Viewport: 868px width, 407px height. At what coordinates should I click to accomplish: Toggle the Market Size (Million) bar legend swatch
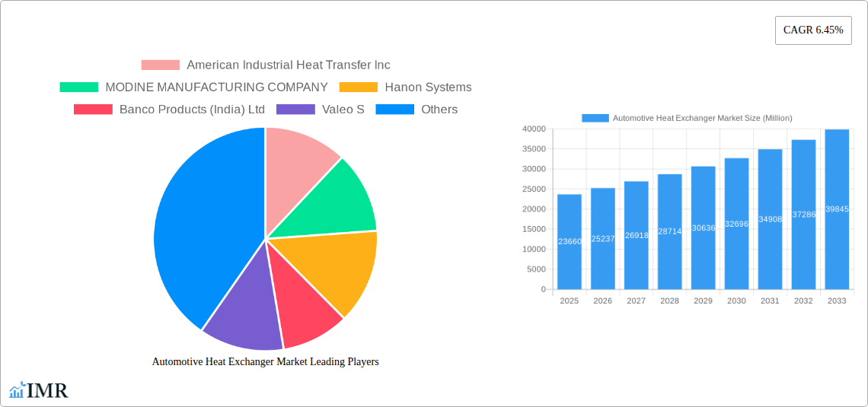pos(595,118)
